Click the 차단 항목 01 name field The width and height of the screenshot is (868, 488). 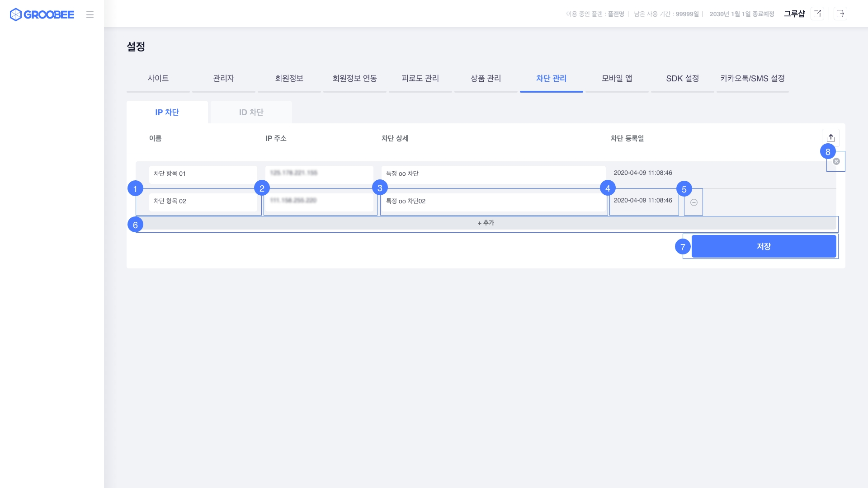[203, 174]
